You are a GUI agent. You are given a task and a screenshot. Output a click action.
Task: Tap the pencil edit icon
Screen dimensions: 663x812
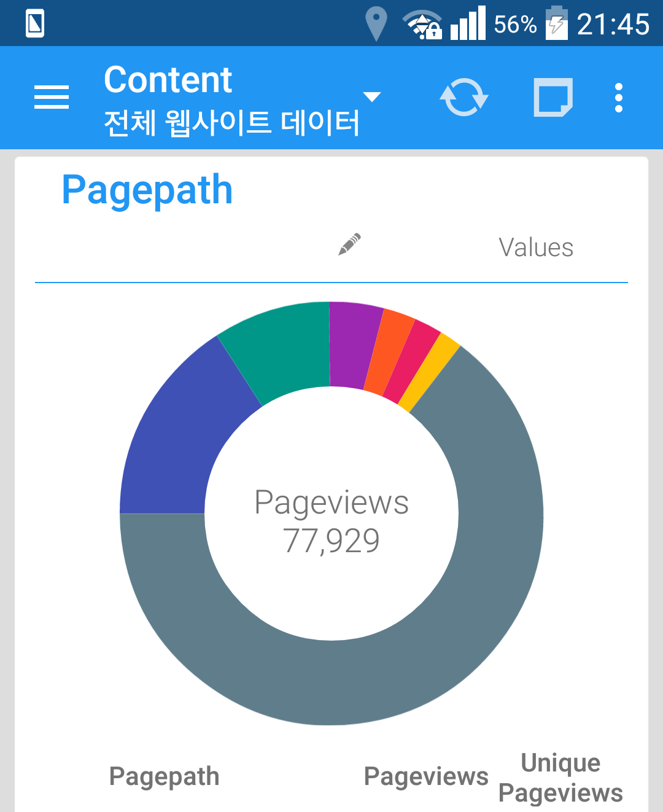tap(349, 244)
